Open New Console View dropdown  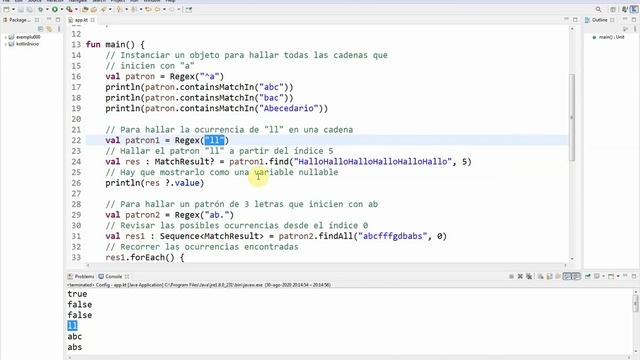click(x=618, y=276)
